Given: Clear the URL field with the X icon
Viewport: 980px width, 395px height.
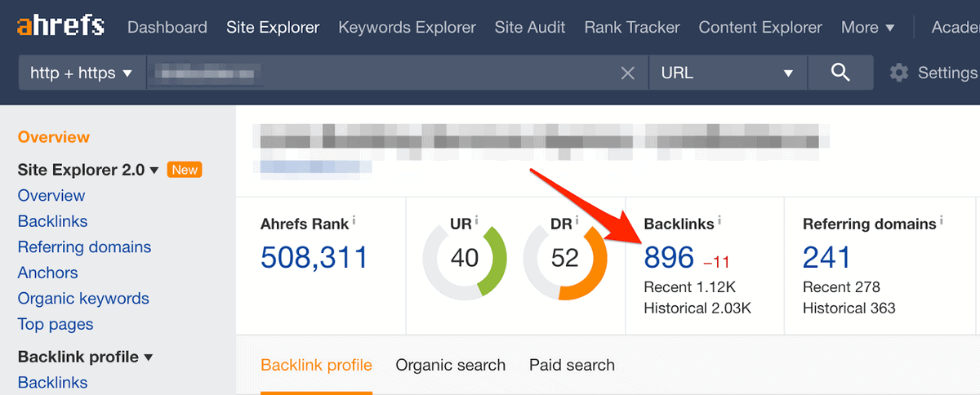Looking at the screenshot, I should pos(628,73).
